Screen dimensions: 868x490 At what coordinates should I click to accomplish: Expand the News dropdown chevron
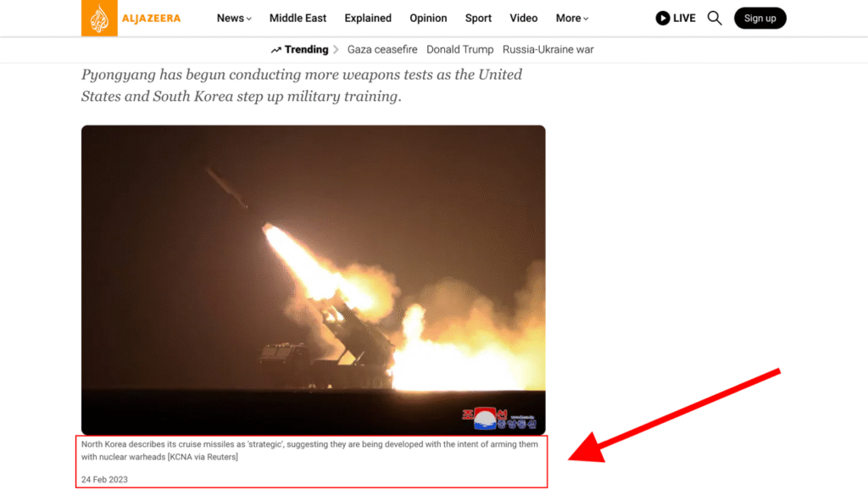249,19
